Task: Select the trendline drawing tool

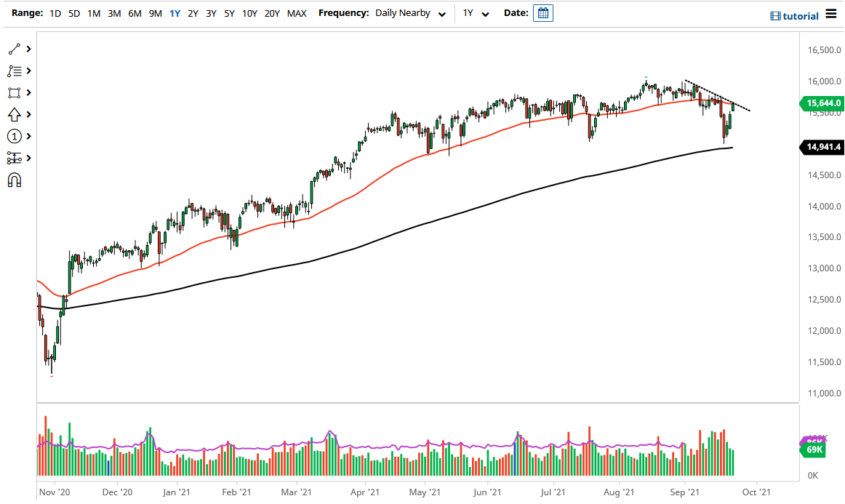Action: (15, 49)
